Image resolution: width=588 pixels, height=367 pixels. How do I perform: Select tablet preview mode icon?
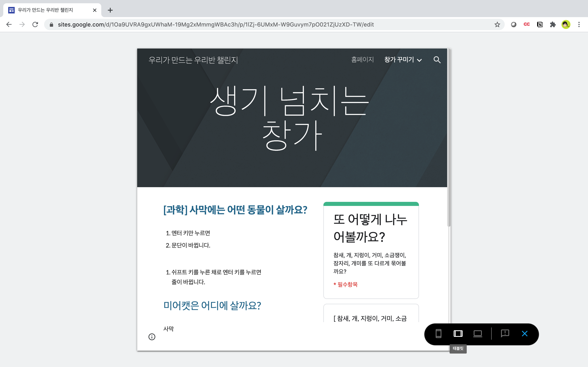458,334
